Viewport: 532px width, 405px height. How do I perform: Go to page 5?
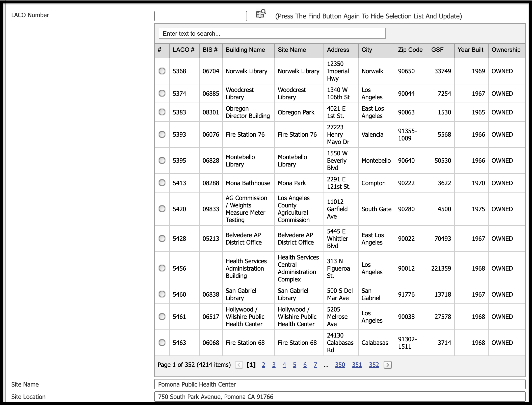(x=295, y=365)
